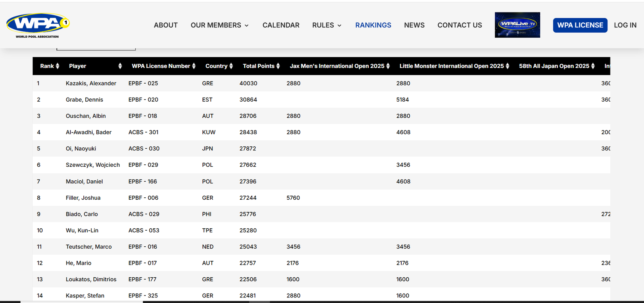The image size is (644, 303).
Task: Select the Rankings navigation link
Action: [x=373, y=25]
